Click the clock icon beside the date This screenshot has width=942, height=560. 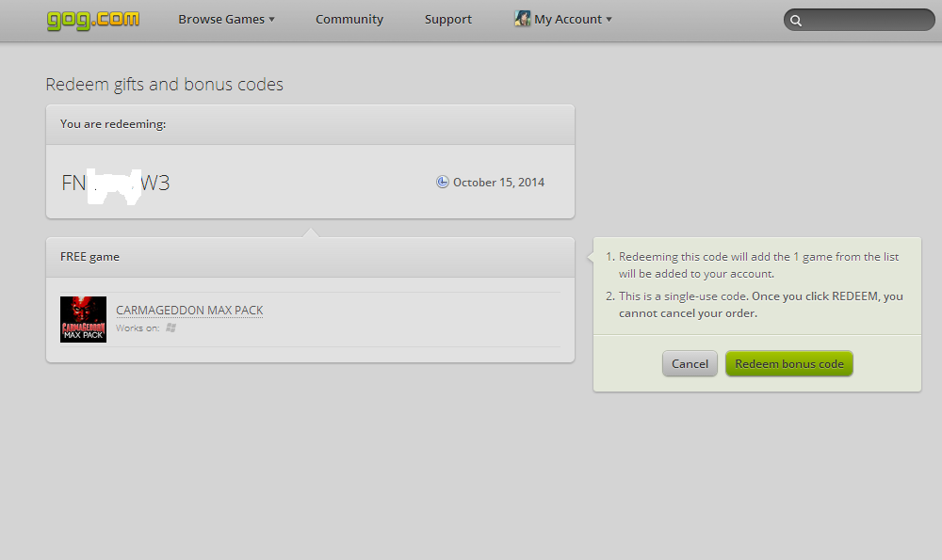coord(442,182)
